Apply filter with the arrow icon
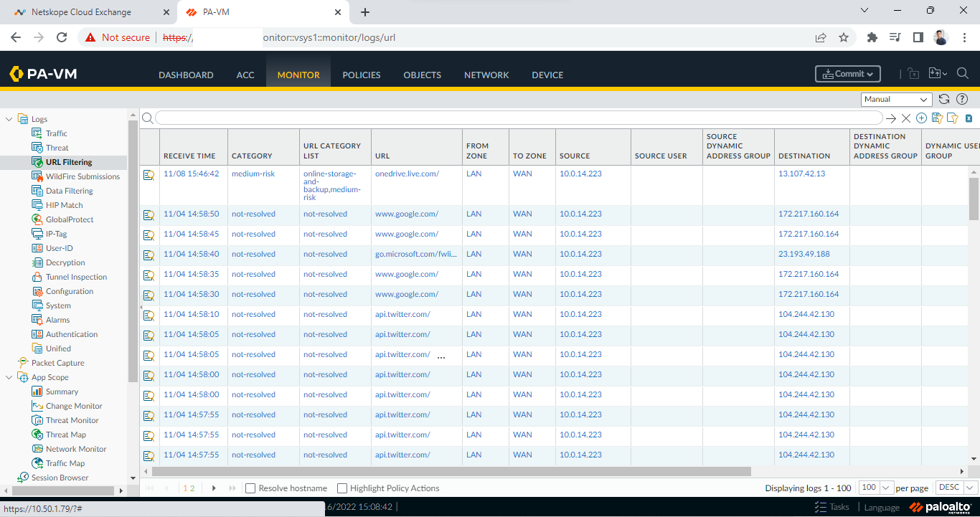Viewport: 980px width, 517px height. [891, 118]
